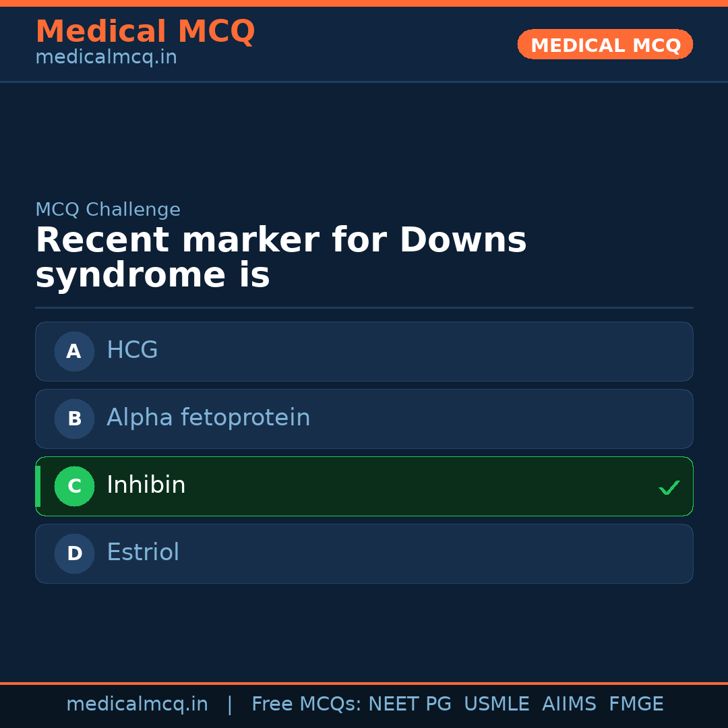728x728 pixels.
Task: Open medicalmcq.in link in the footer
Action: point(137,704)
